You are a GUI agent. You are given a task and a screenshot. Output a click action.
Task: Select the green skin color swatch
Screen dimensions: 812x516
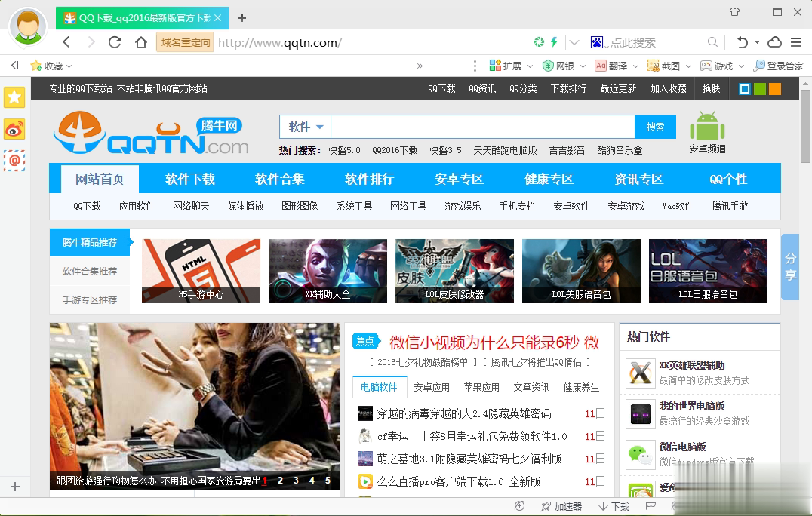(x=760, y=89)
